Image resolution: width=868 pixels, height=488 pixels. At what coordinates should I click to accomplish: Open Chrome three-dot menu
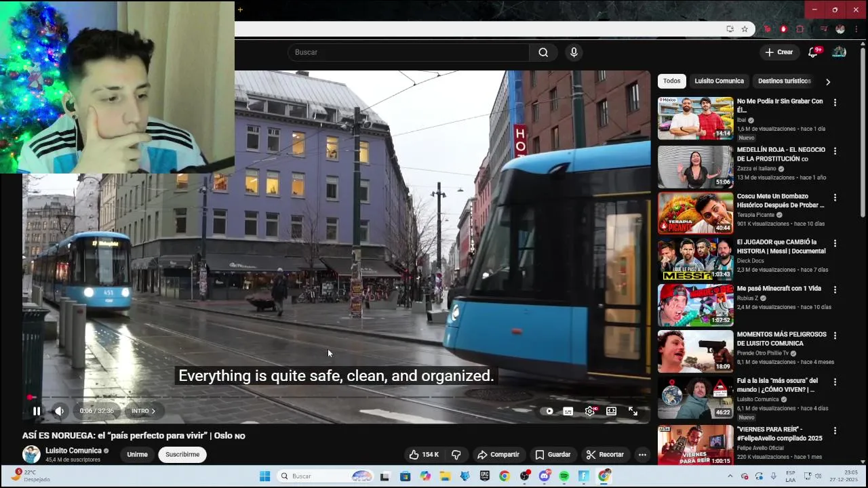(x=856, y=29)
